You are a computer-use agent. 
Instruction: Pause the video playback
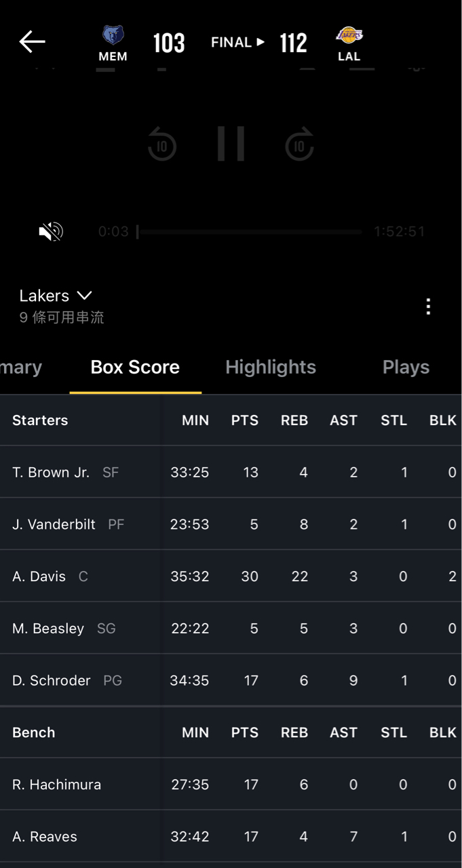(231, 144)
